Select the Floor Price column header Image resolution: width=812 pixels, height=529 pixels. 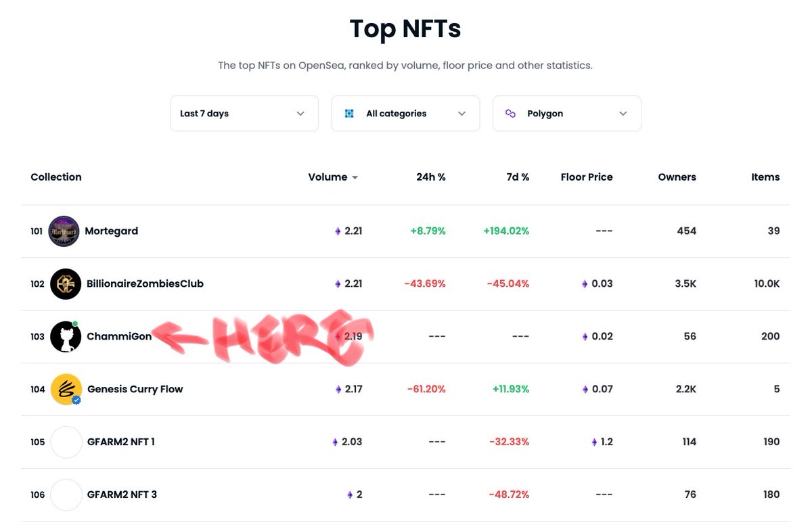[x=586, y=177]
